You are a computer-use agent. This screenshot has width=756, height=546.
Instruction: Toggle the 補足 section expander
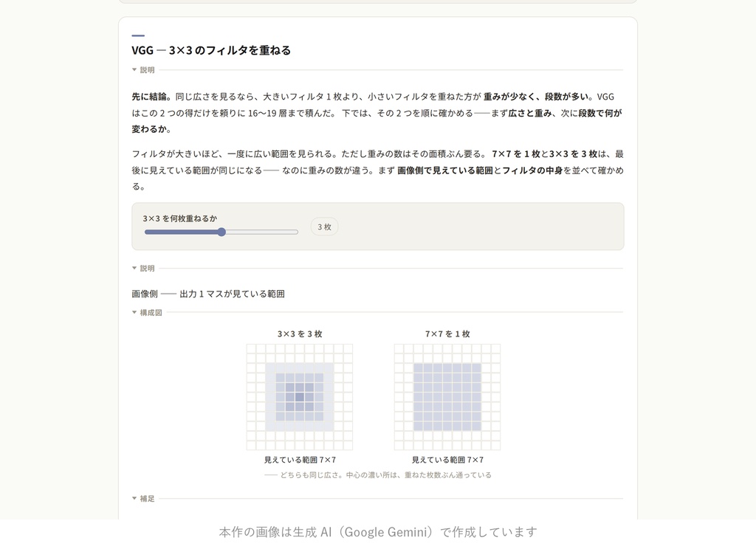[x=143, y=499]
